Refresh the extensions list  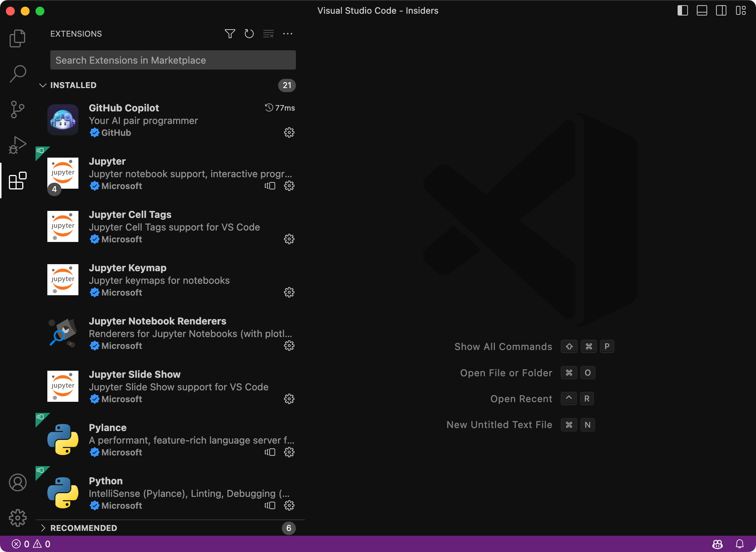point(249,34)
